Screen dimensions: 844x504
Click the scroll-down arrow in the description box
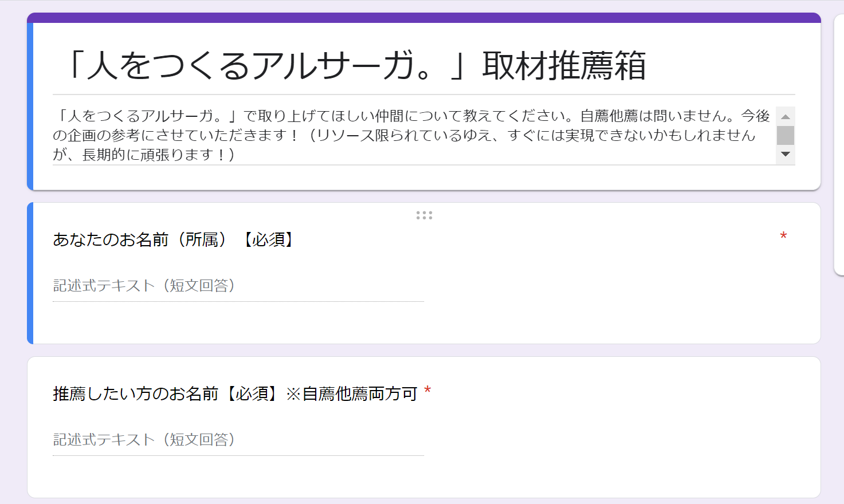pos(786,153)
